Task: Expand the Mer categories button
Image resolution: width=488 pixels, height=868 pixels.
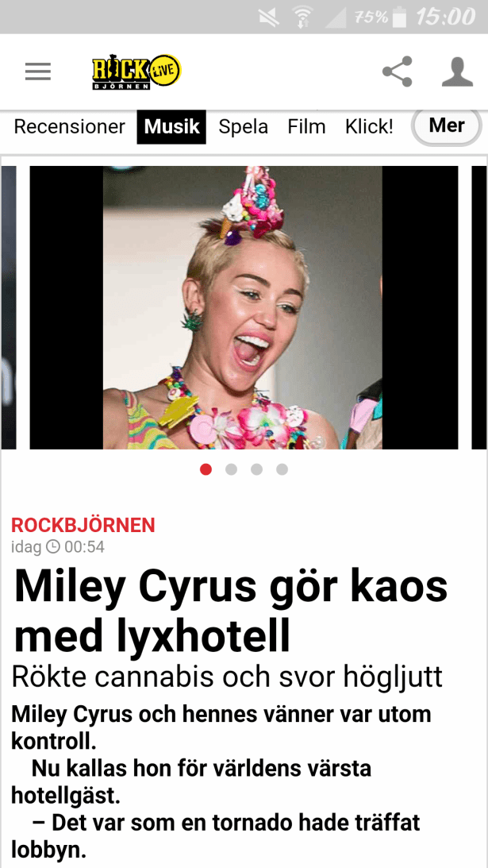Action: click(x=447, y=126)
